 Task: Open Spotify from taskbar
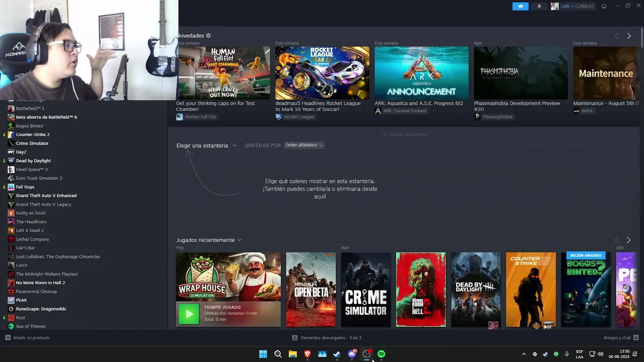[x=381, y=354]
